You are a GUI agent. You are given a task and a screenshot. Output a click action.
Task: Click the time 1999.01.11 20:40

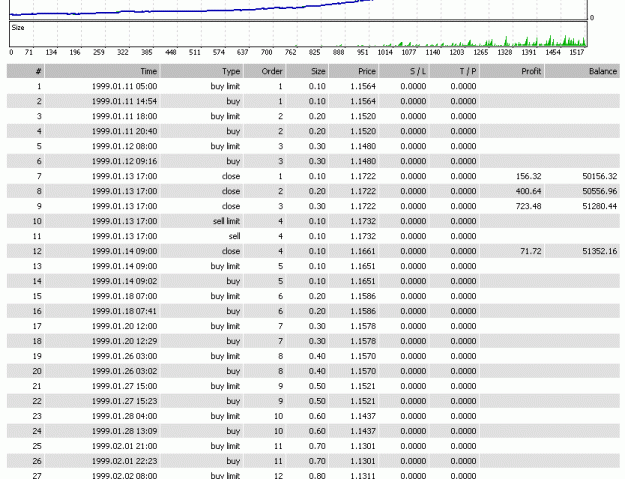124,131
